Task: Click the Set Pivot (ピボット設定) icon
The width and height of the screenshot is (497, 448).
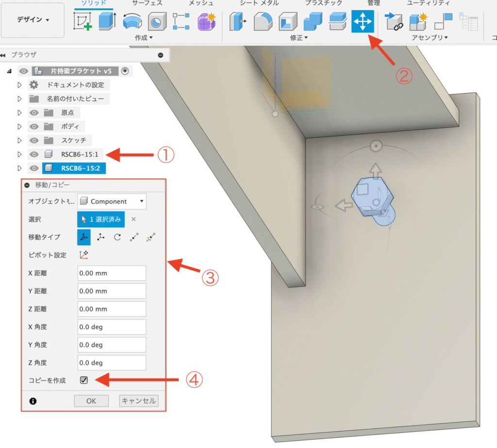Action: [84, 255]
